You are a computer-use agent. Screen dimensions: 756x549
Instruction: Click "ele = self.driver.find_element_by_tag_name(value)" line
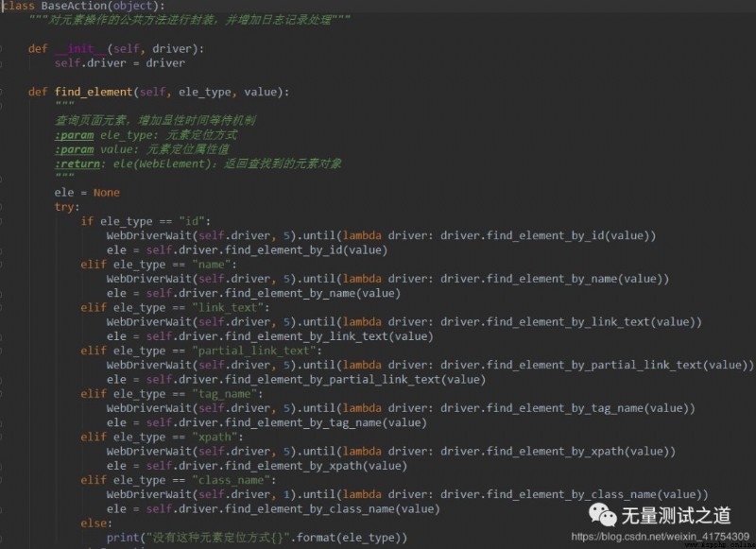tap(266, 422)
